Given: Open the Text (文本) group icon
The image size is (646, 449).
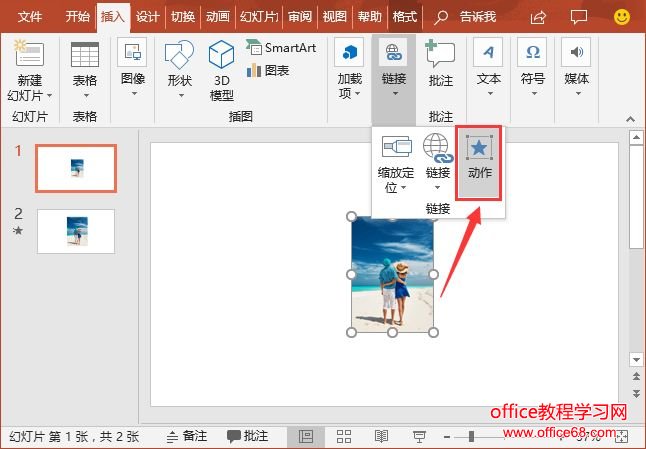Looking at the screenshot, I should [x=488, y=52].
